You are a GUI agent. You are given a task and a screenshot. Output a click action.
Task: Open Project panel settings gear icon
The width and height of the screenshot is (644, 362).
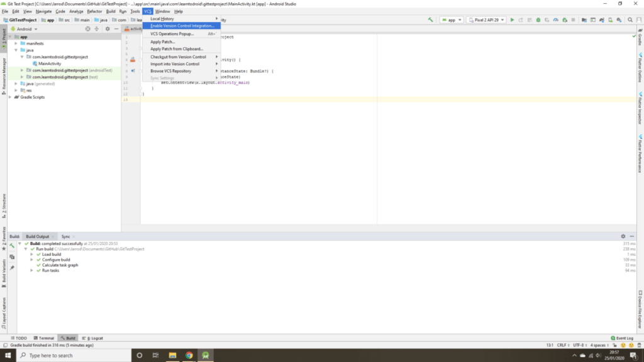(108, 29)
